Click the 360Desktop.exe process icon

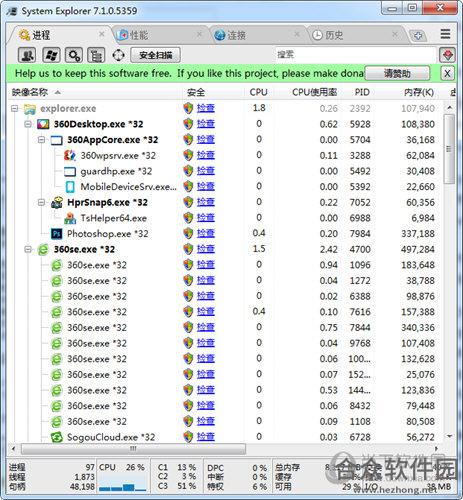[43, 124]
